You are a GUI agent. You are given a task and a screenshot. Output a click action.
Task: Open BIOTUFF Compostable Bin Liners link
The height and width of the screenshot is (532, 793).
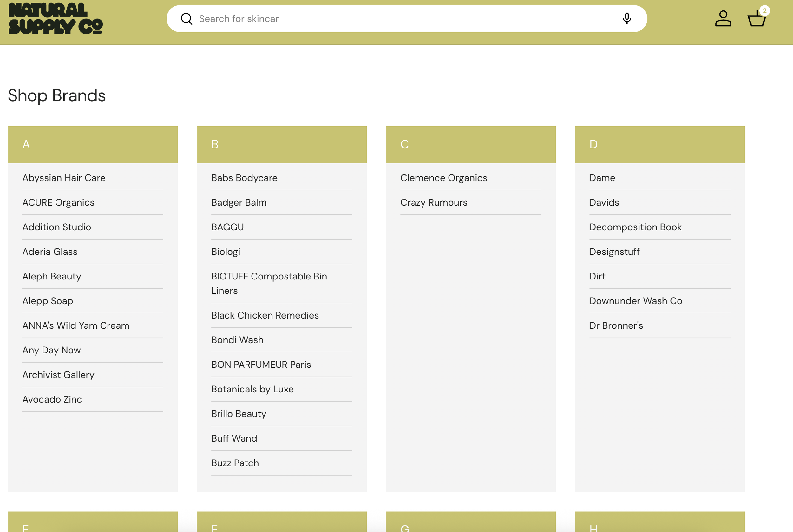click(x=269, y=284)
